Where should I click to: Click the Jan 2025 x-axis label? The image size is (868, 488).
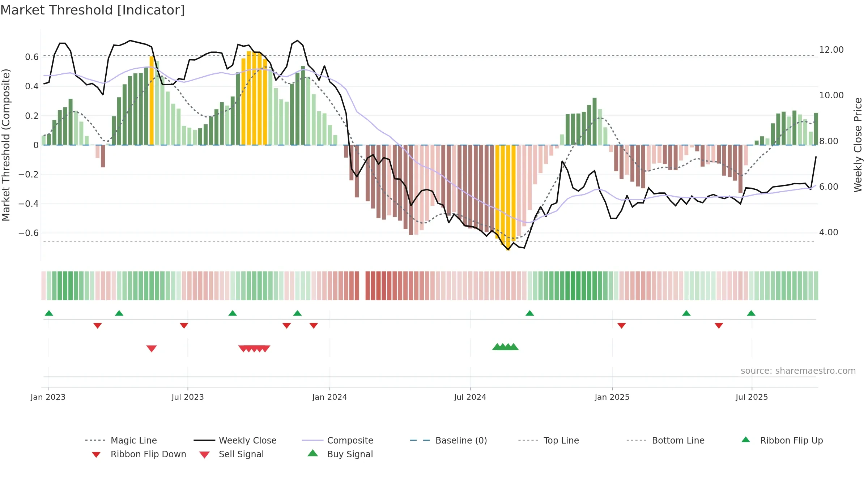(x=612, y=397)
